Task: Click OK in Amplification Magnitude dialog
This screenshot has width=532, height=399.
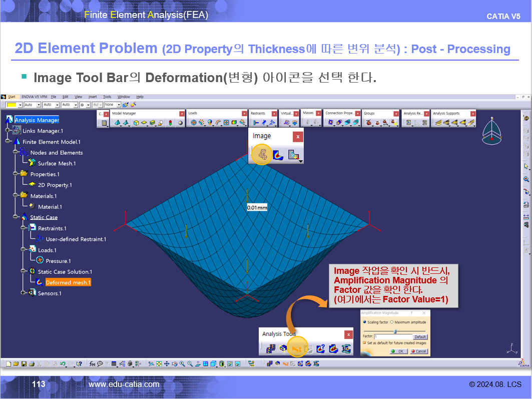Action: pyautogui.click(x=399, y=351)
